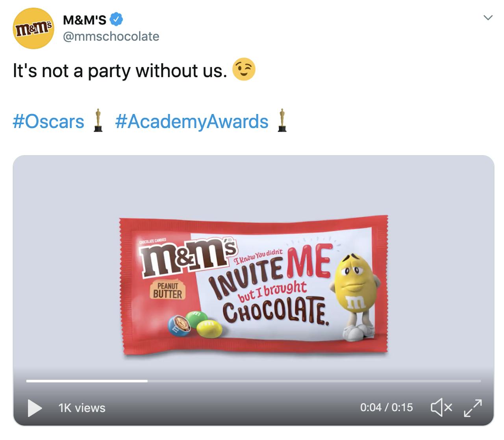Expand the video to fullscreen

coord(472,408)
